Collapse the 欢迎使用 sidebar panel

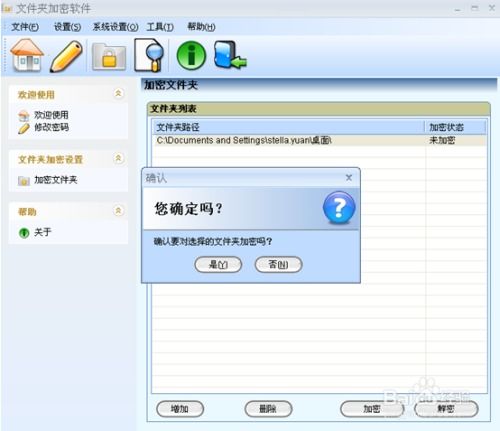[118, 94]
